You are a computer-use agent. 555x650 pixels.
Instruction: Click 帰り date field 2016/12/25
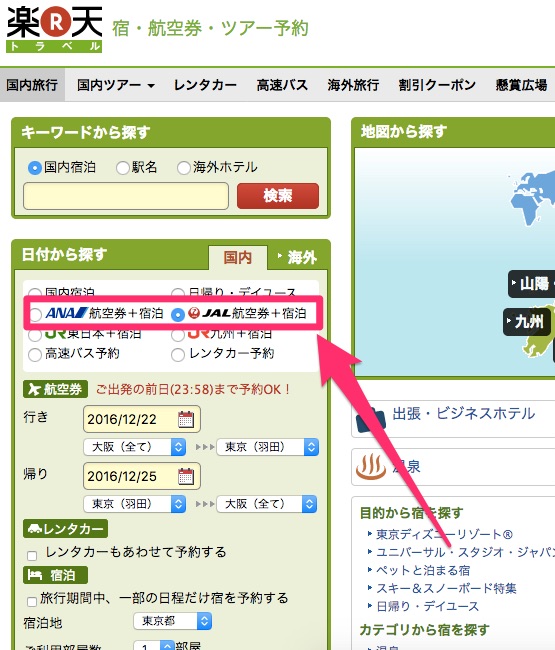pyautogui.click(x=142, y=476)
